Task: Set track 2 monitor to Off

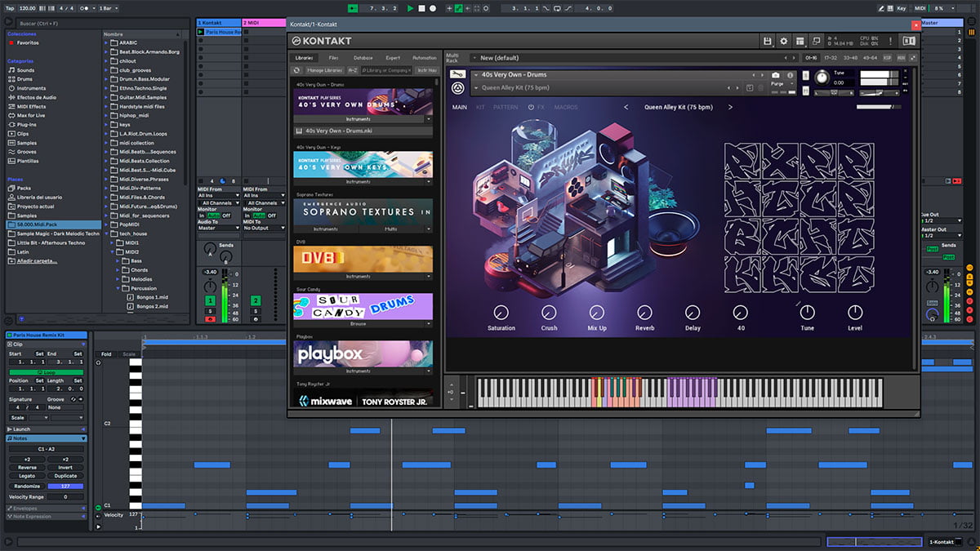Action: tap(272, 216)
